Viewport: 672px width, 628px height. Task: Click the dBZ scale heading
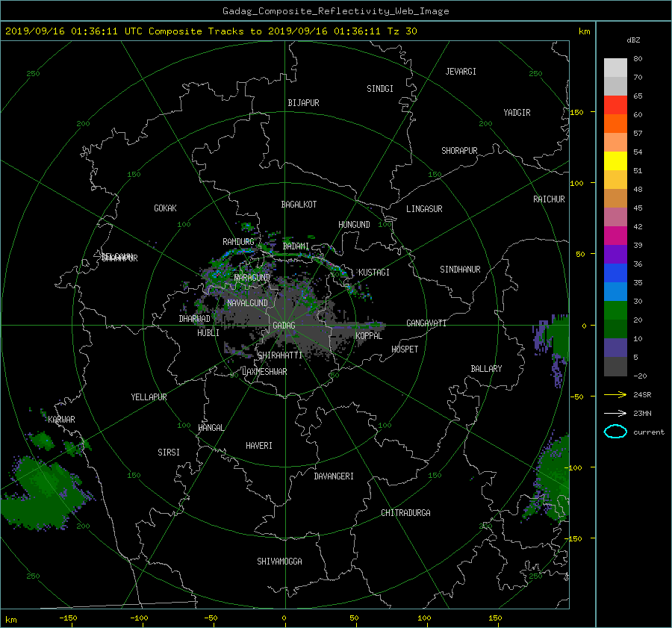(x=633, y=40)
